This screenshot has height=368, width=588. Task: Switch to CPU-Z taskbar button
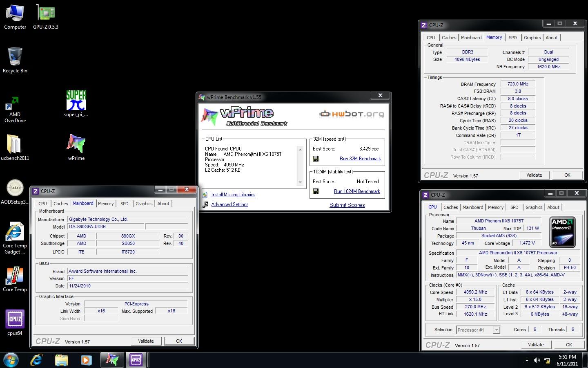(x=136, y=360)
